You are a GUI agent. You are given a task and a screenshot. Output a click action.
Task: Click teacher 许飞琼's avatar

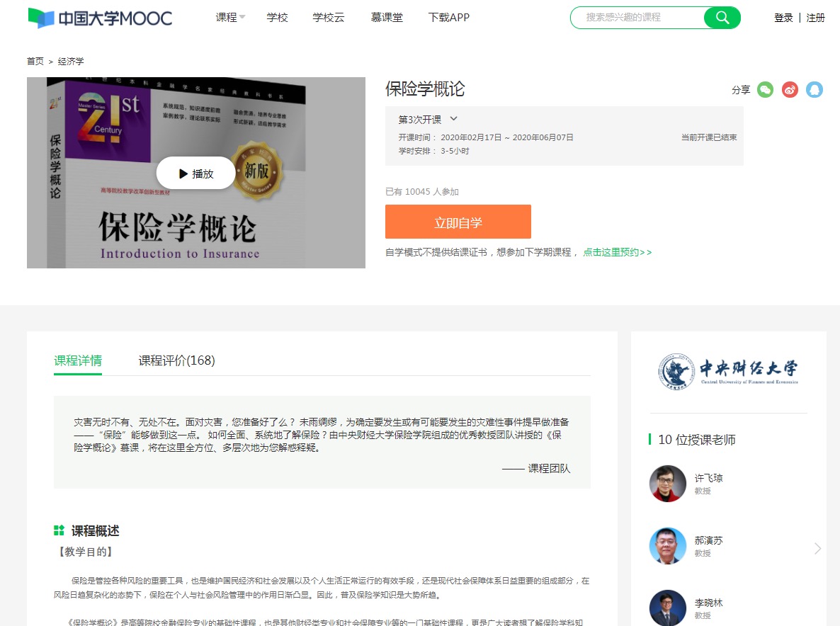667,484
